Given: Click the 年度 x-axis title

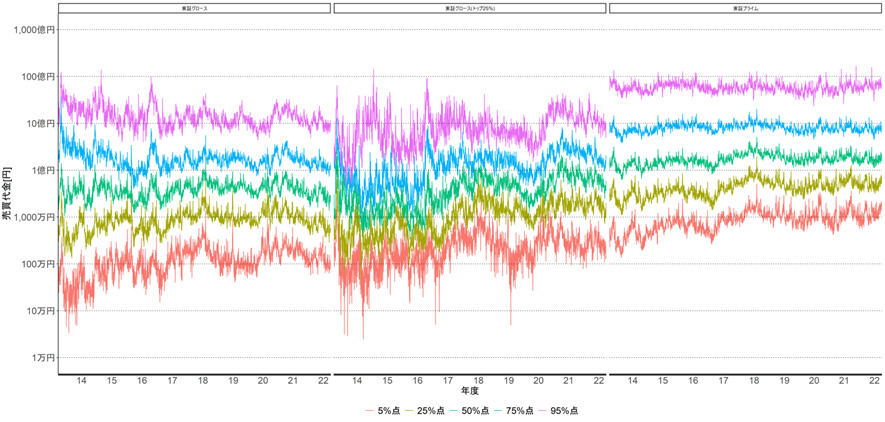Looking at the screenshot, I should coord(469,392).
